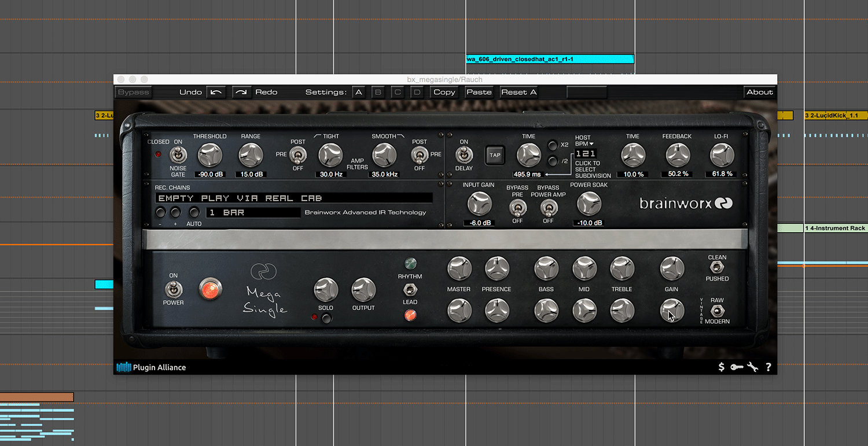This screenshot has height=446, width=868.
Task: Click the delay TAP tempo button
Action: [495, 155]
